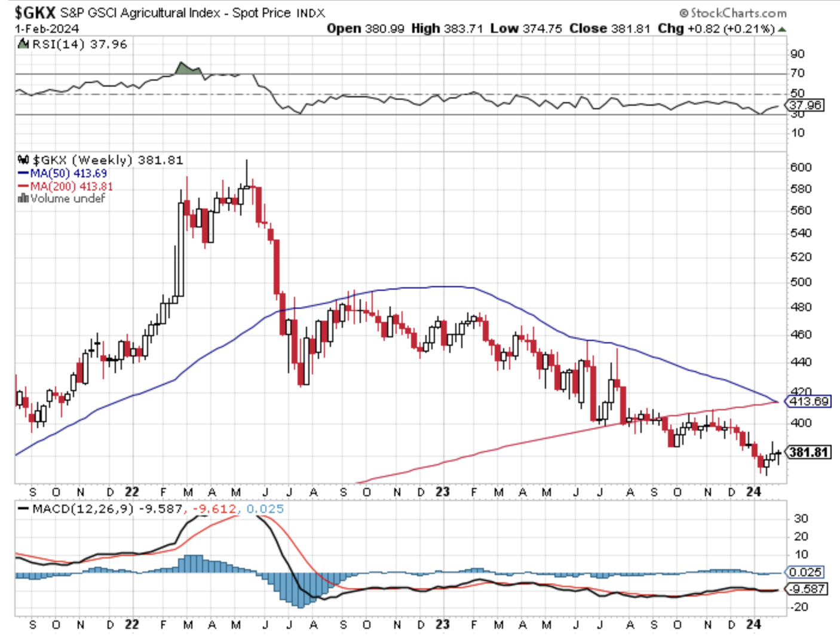Click the '22' year label under MACD panel

[132, 624]
